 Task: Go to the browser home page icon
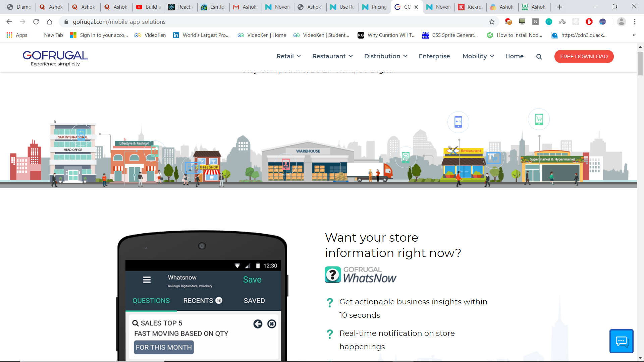point(50,22)
